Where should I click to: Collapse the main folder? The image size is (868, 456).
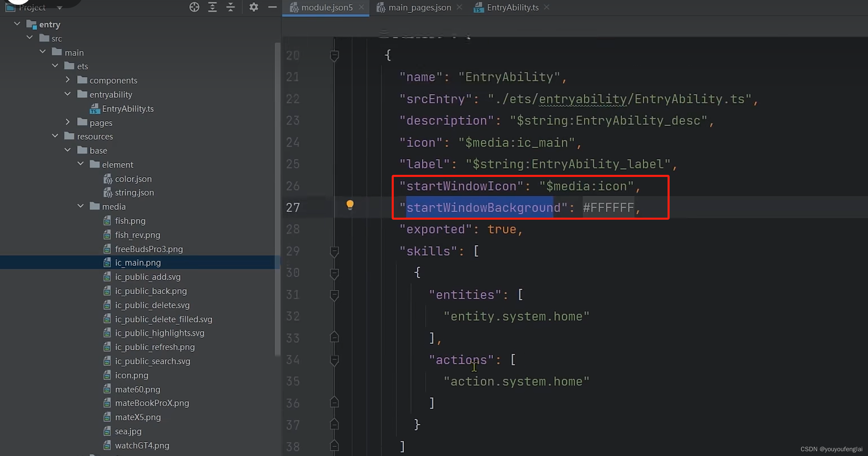(x=42, y=52)
